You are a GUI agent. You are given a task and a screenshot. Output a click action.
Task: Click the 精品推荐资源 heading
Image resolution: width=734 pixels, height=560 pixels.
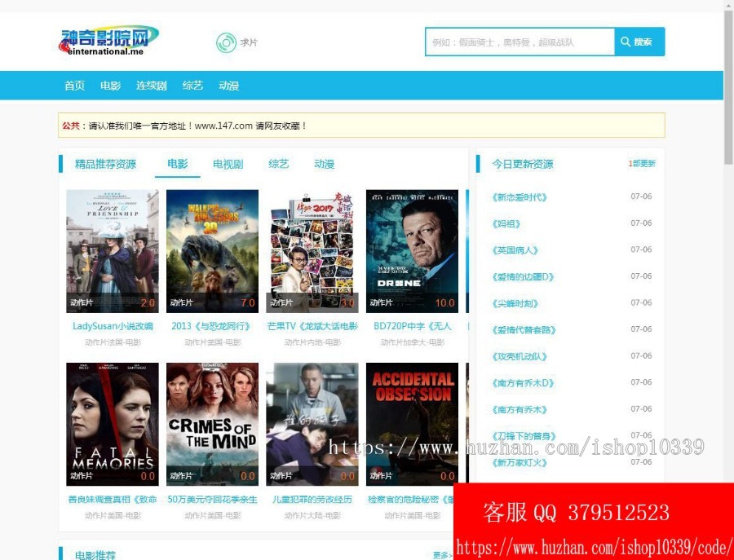coord(105,164)
